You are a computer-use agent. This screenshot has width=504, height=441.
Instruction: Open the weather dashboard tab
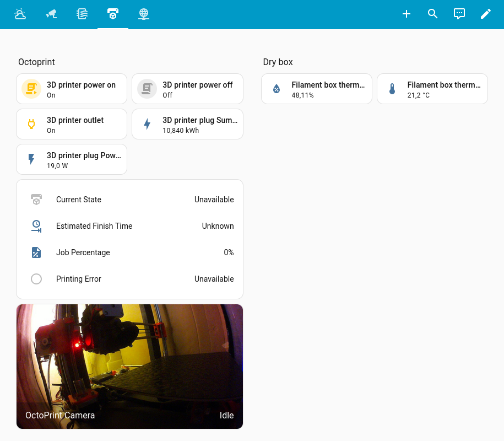coord(20,14)
